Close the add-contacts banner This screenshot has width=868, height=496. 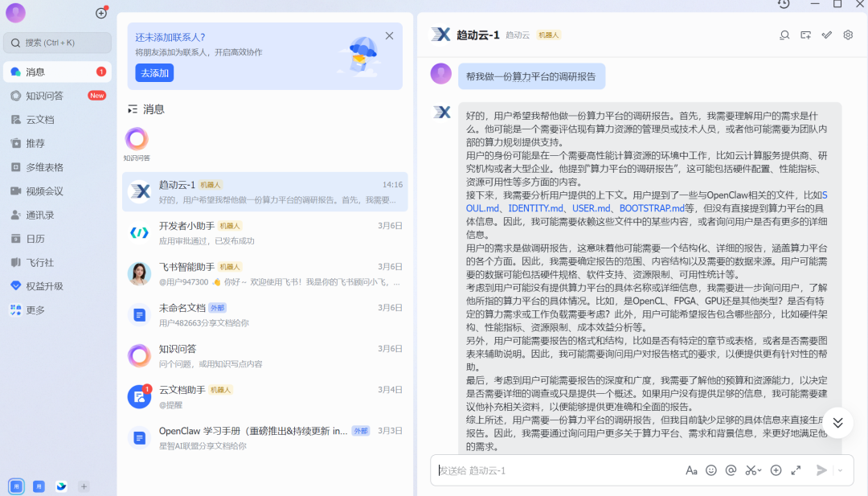tap(390, 36)
